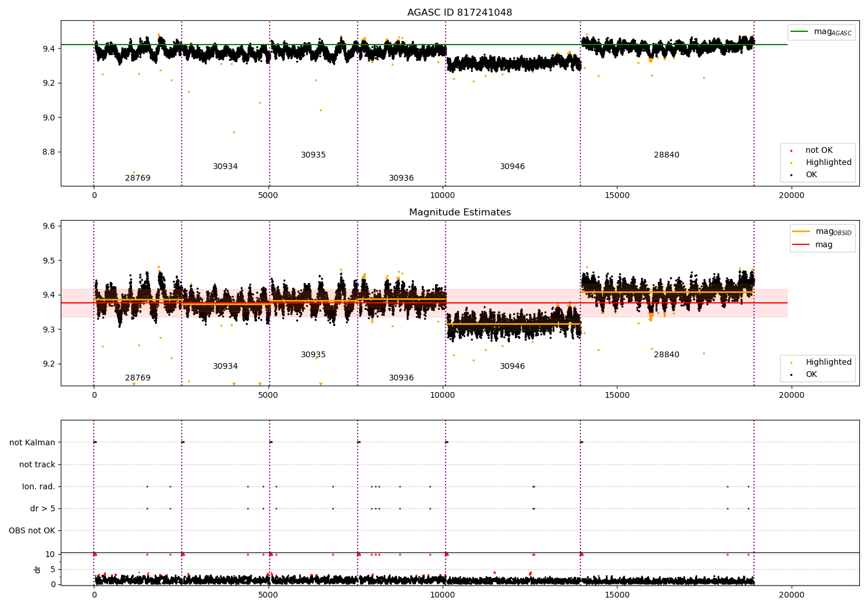
Task: Click orange line swatch beside mag OBSID
Action: click(x=801, y=232)
